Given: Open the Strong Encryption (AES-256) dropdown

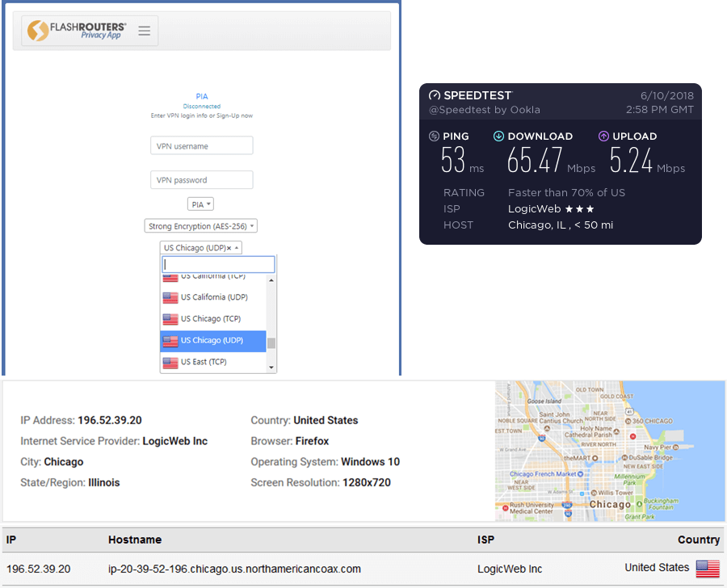Looking at the screenshot, I should coord(201,226).
